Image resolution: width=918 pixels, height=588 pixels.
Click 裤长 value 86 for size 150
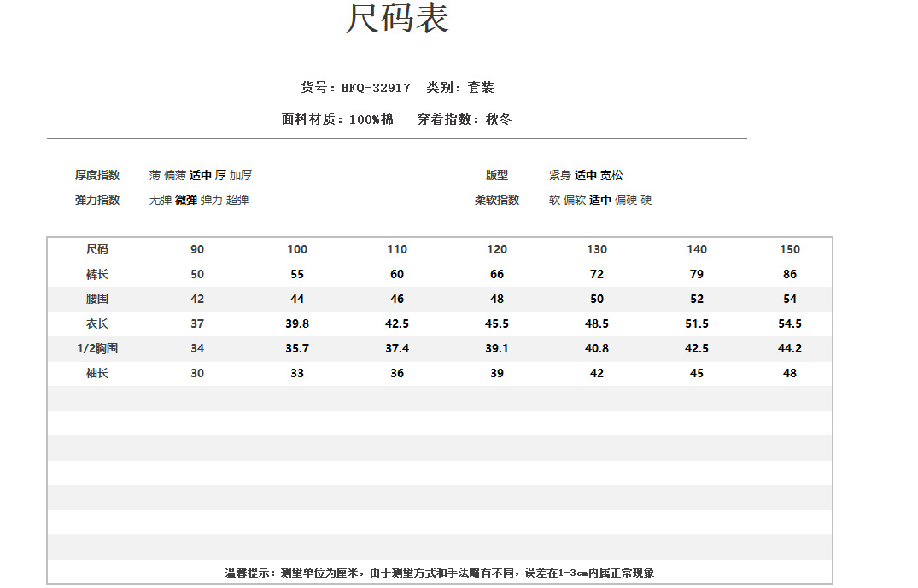click(x=790, y=274)
